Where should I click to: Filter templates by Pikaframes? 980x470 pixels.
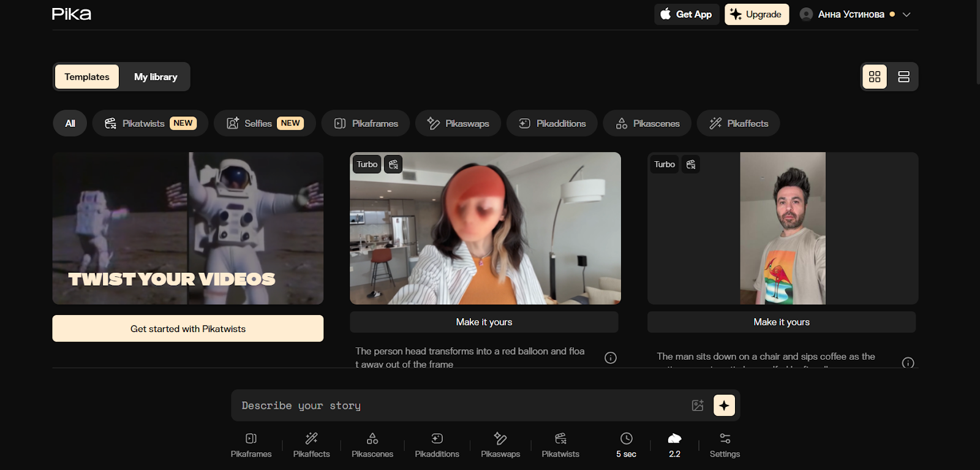[x=366, y=123]
